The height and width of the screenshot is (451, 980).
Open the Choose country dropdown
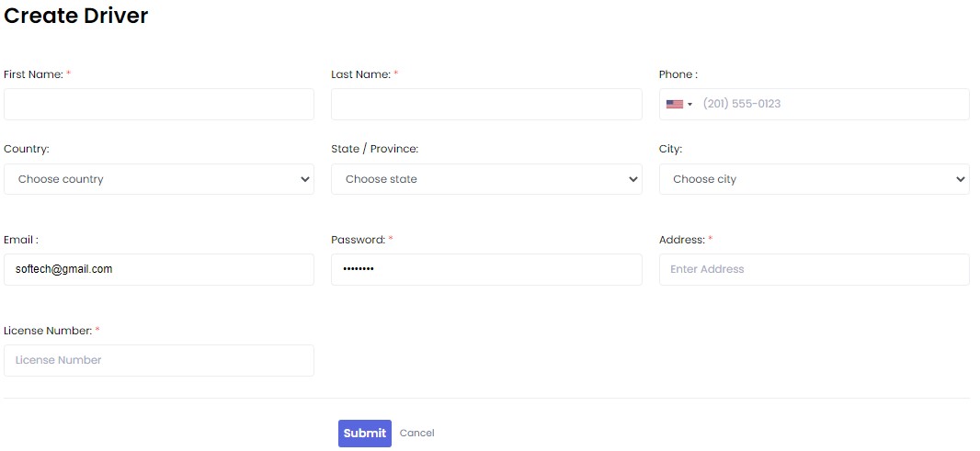tap(159, 179)
